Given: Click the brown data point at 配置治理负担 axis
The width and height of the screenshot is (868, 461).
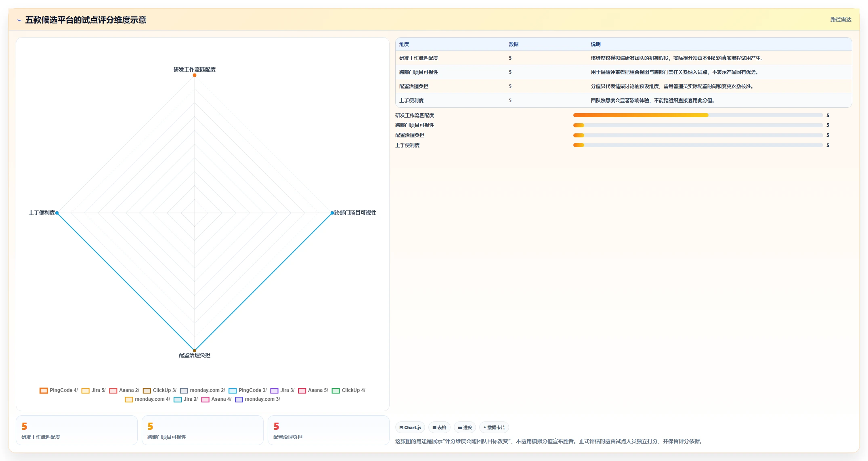Looking at the screenshot, I should coord(195,351).
